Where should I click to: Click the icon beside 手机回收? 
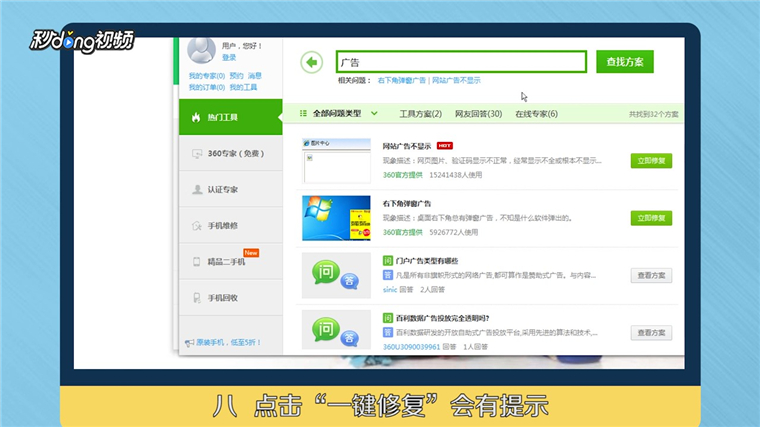coord(196,298)
